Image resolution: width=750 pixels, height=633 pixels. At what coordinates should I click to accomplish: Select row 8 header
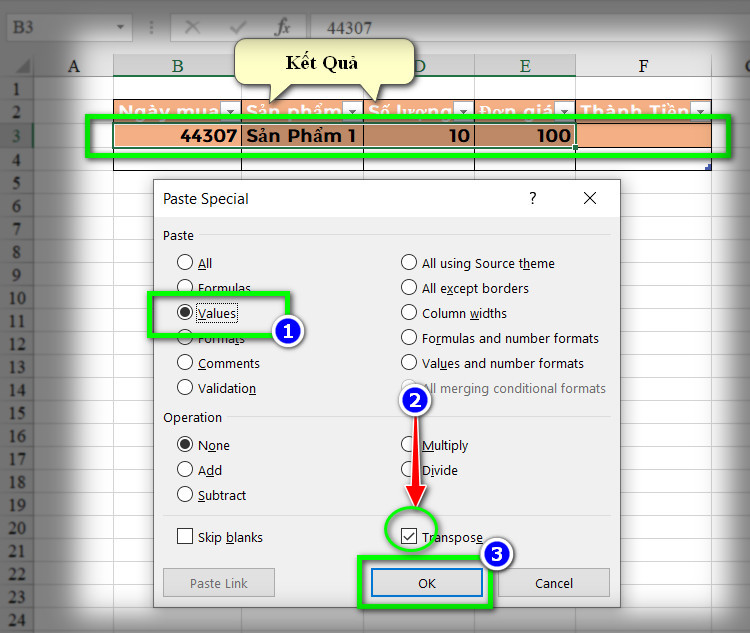[16, 252]
